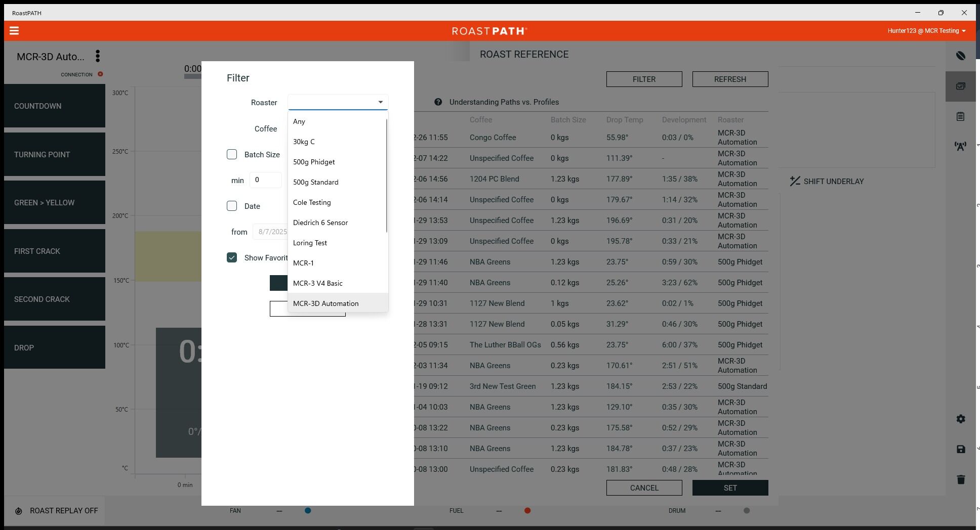Click the DROP event button
The width and height of the screenshot is (980, 530).
55,347
